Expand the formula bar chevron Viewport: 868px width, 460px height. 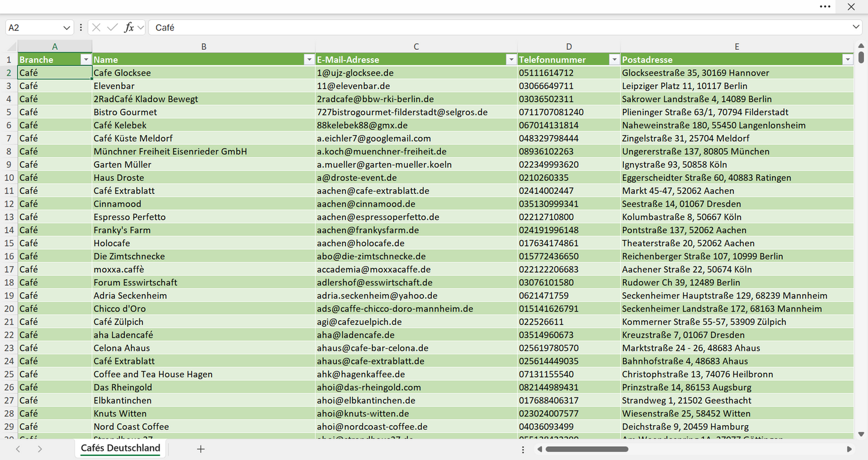856,27
